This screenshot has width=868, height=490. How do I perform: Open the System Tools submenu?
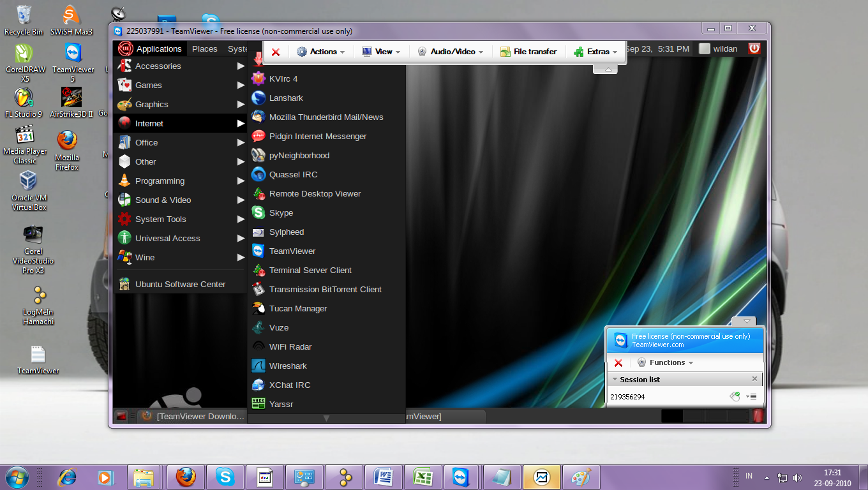[x=181, y=219]
